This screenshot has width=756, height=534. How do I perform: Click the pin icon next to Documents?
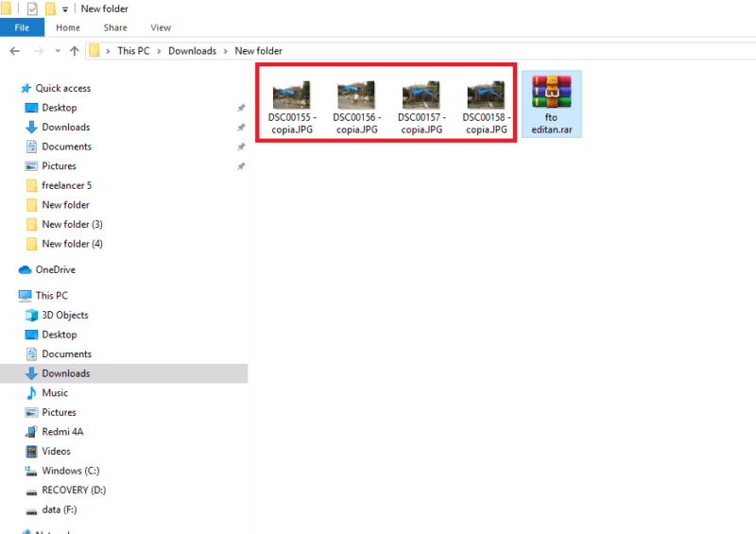[x=241, y=146]
